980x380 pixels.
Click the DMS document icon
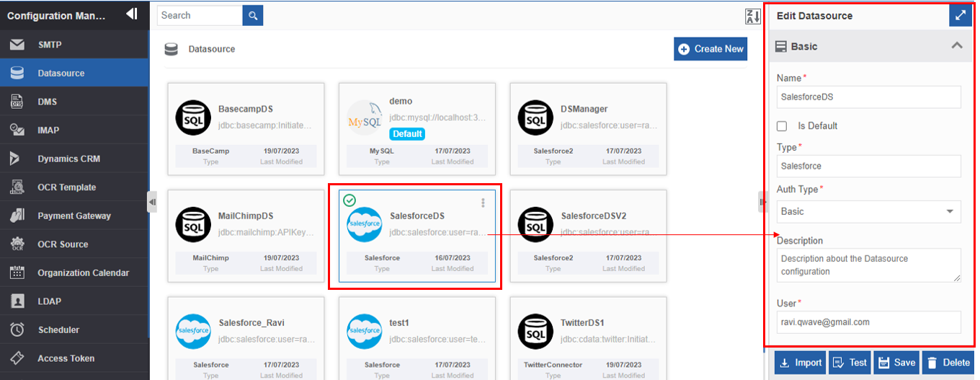click(17, 102)
